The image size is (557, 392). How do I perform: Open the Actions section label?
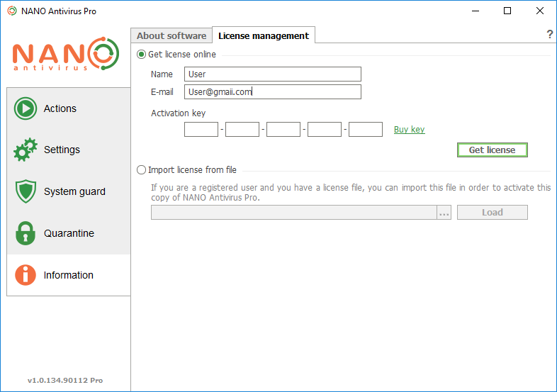[60, 108]
